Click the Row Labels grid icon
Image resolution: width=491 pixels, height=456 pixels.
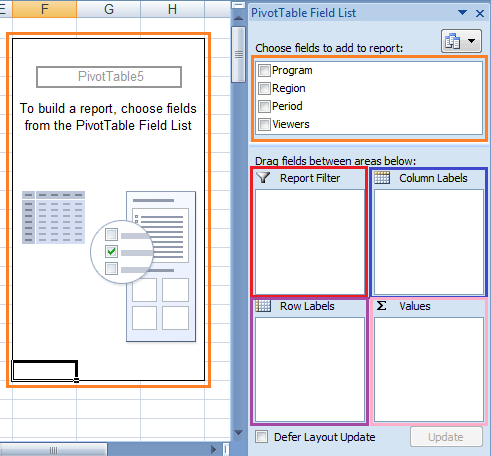pos(263,306)
